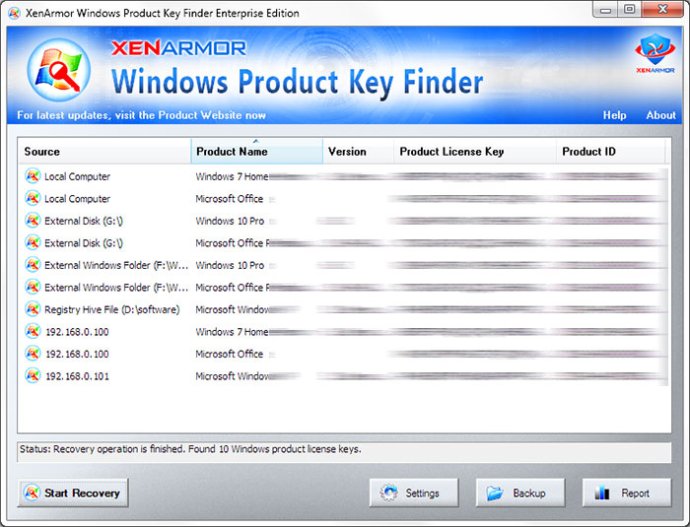This screenshot has height=527, width=690.
Task: Click icon of Local Computer Microsoft Office row
Action: [33, 198]
